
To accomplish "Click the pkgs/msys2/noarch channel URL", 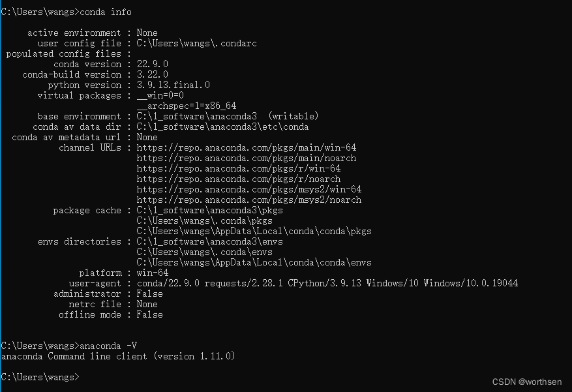I will coord(248,200).
